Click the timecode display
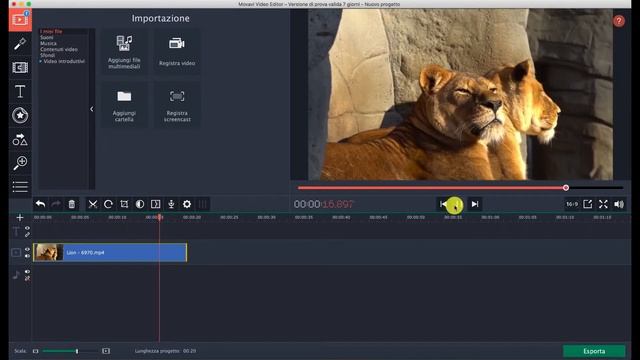The height and width of the screenshot is (360, 640). [324, 204]
